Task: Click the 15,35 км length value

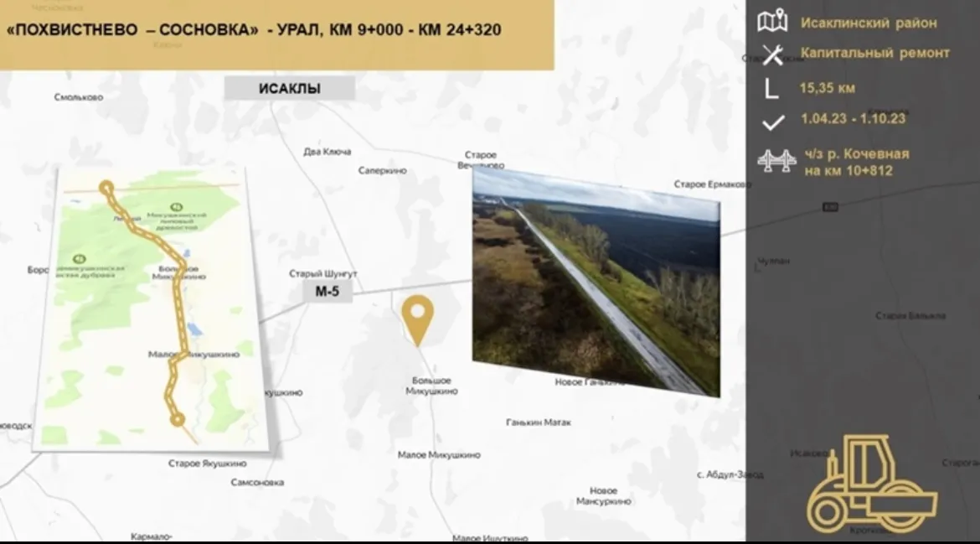Action: click(x=827, y=88)
